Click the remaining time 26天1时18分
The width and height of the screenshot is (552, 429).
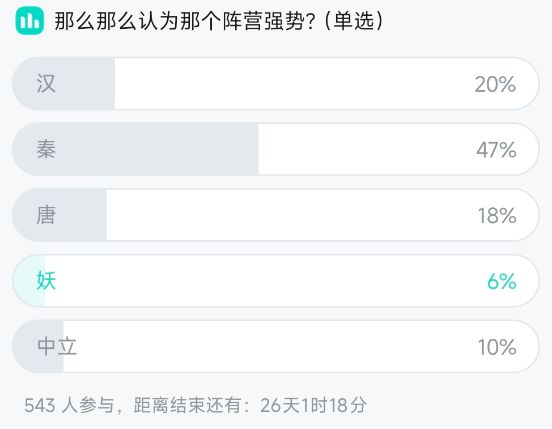click(314, 405)
